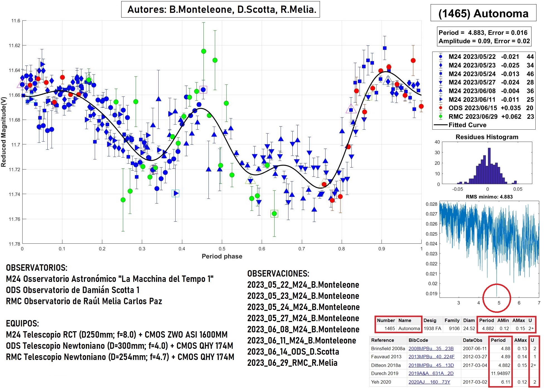Select observation 2023_06_11_M24_B.Monteleone

[302, 340]
